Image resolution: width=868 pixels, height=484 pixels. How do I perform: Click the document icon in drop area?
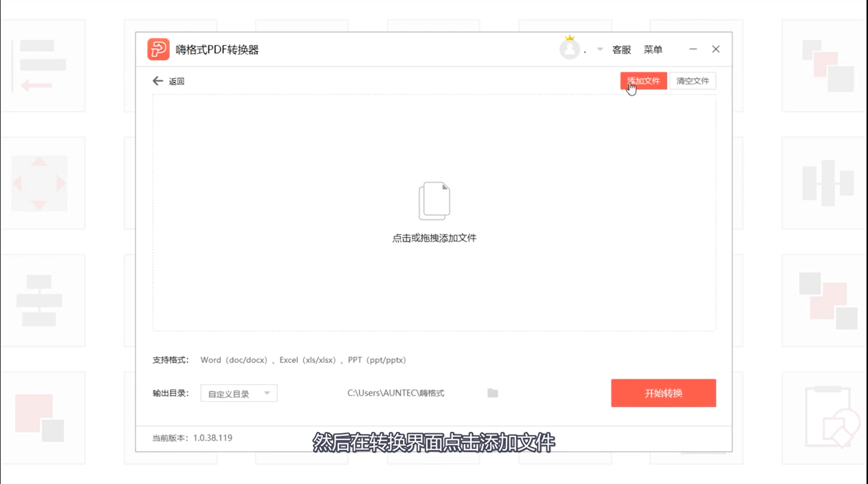434,201
